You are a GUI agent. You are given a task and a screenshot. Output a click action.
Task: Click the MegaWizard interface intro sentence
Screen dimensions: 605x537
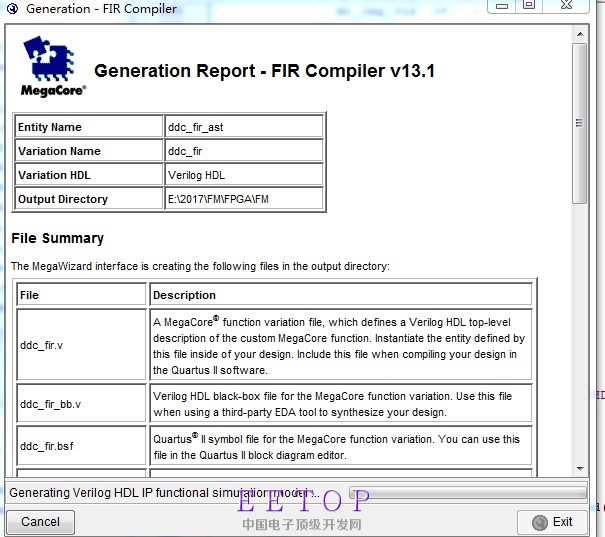click(200, 266)
